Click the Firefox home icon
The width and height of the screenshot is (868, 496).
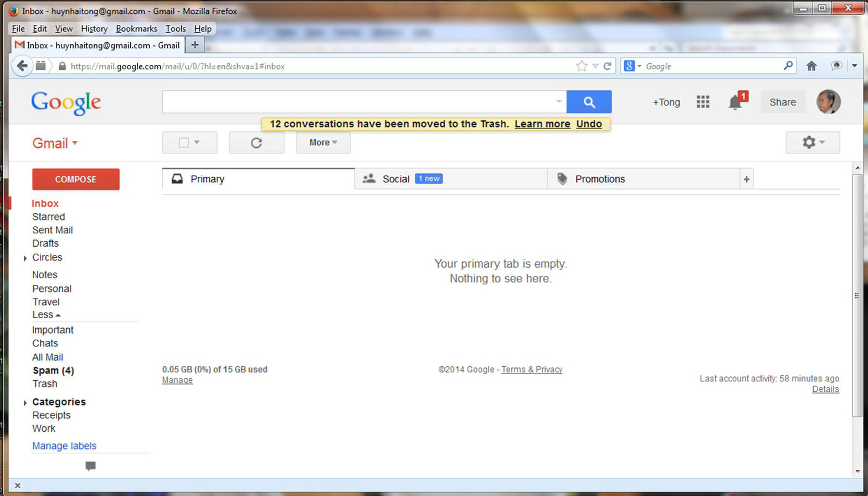[x=811, y=66]
